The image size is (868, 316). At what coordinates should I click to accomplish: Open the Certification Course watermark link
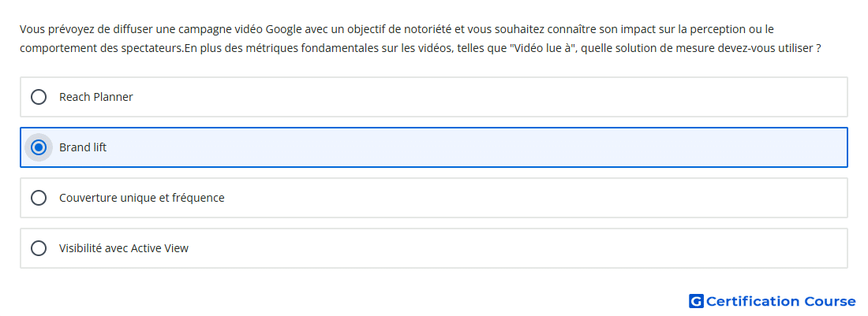pos(773,301)
